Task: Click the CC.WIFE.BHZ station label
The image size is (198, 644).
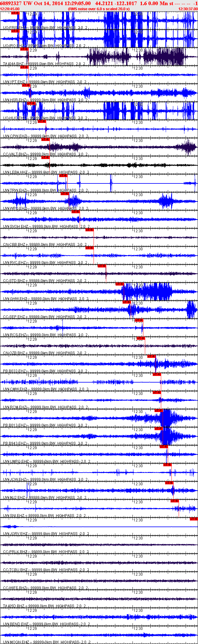Action: [x=14, y=588]
